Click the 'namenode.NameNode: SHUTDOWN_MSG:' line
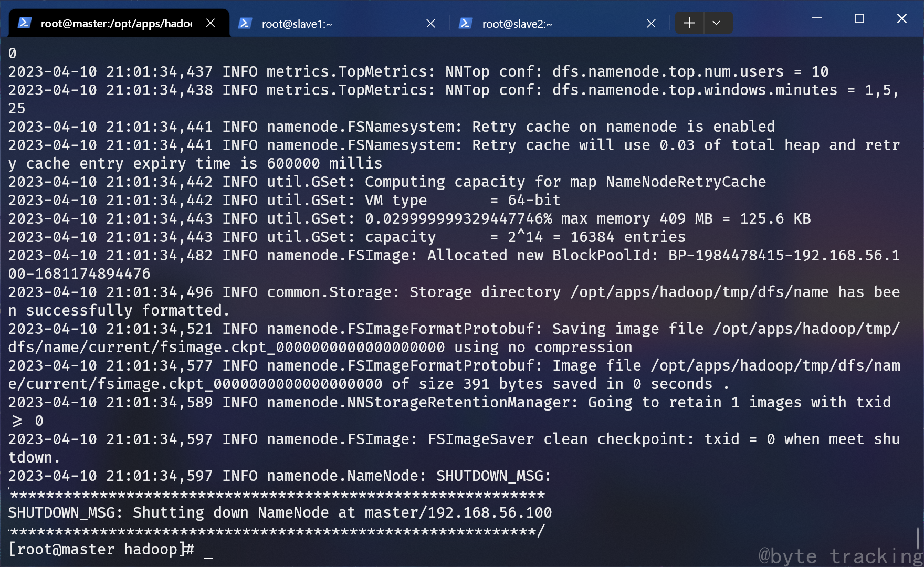The height and width of the screenshot is (567, 924). pyautogui.click(x=280, y=476)
